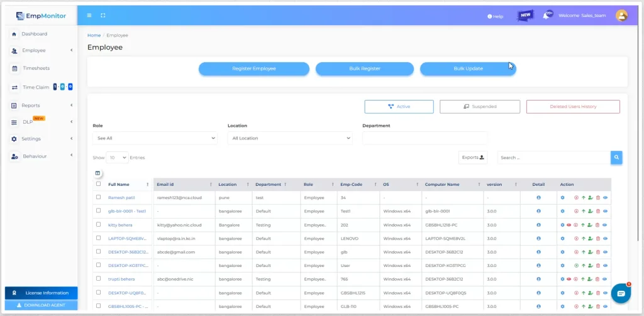Click settings gear for kitty behera row
The image size is (644, 316).
tap(563, 225)
